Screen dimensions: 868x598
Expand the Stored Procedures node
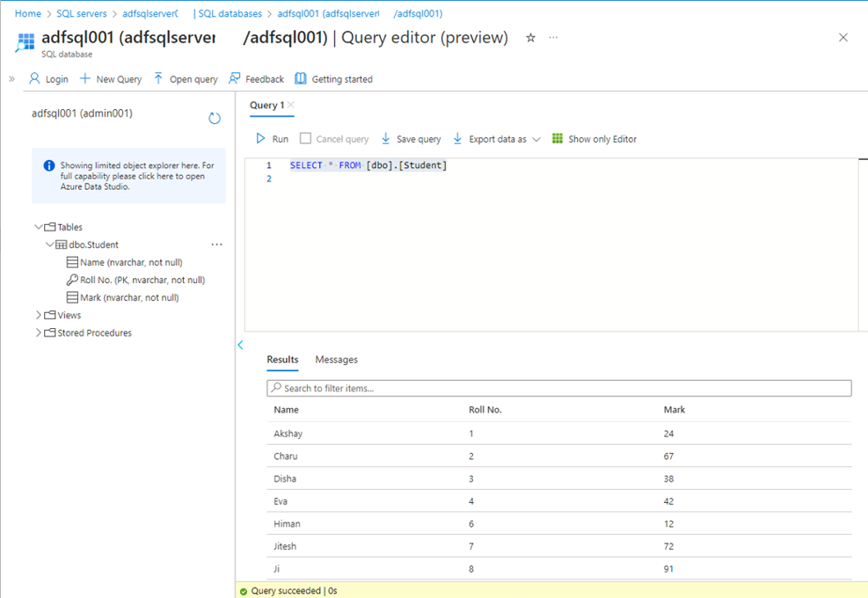click(x=39, y=332)
